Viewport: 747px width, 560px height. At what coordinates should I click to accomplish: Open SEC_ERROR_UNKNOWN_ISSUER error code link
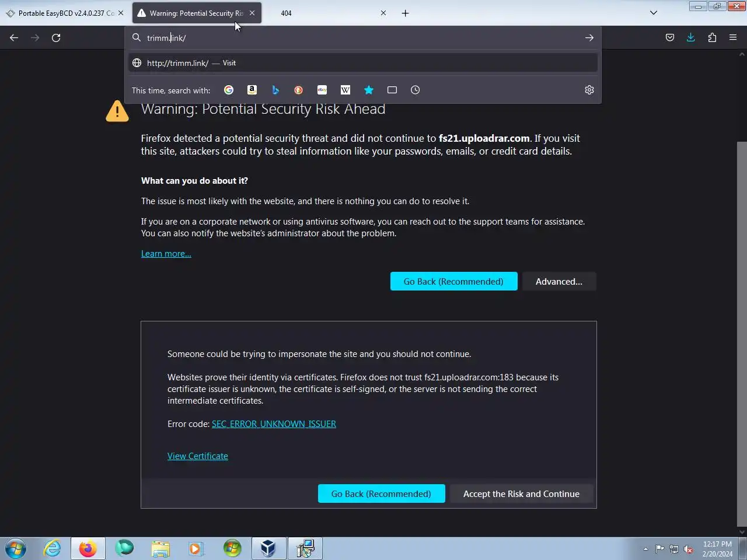[274, 424]
